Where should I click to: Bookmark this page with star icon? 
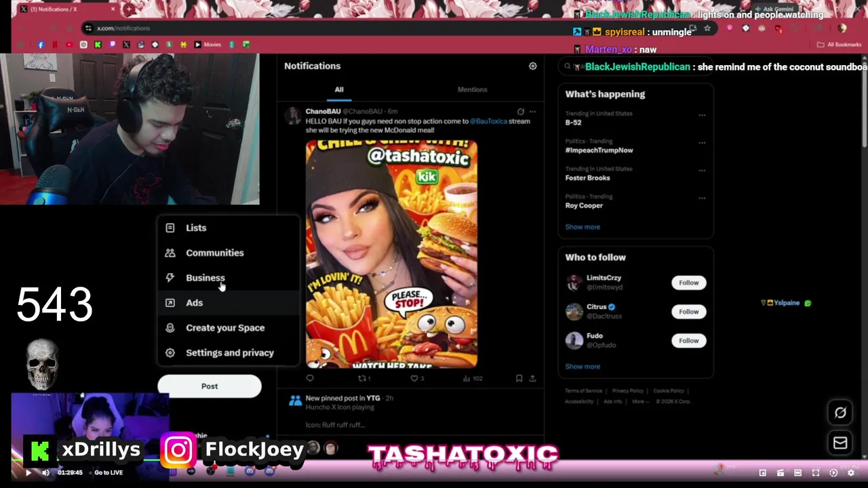point(707,28)
